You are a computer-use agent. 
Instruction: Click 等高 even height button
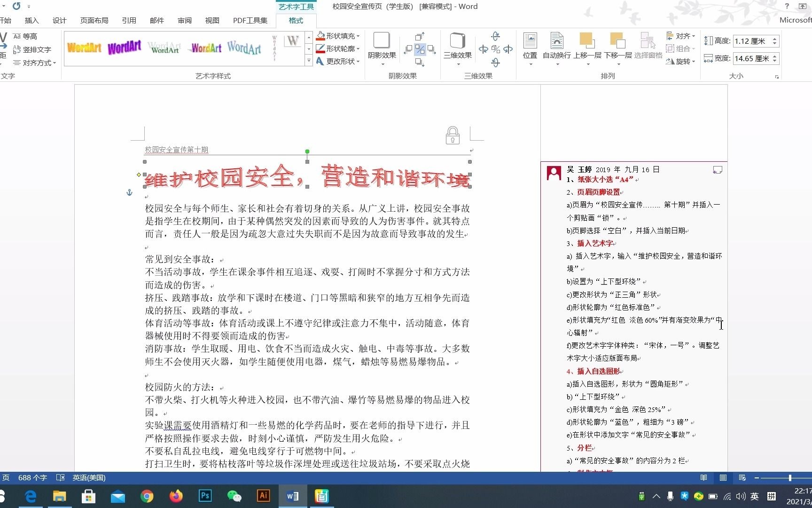click(x=25, y=36)
